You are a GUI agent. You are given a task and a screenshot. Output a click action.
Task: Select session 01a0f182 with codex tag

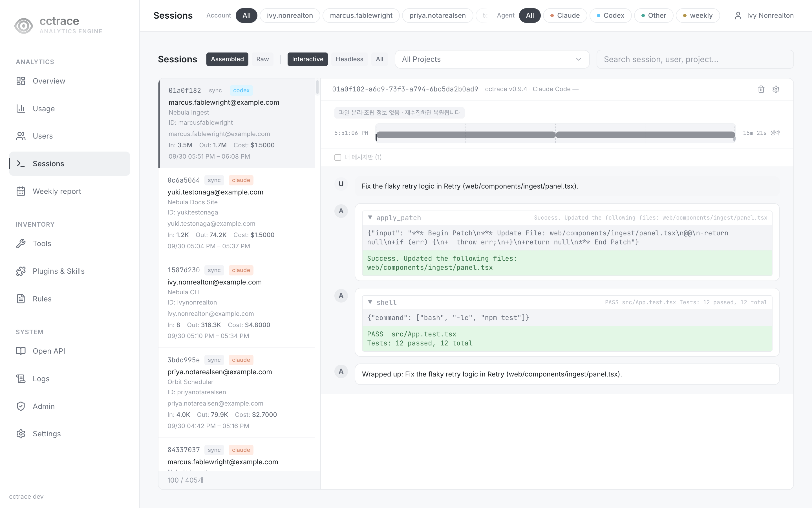(x=237, y=123)
